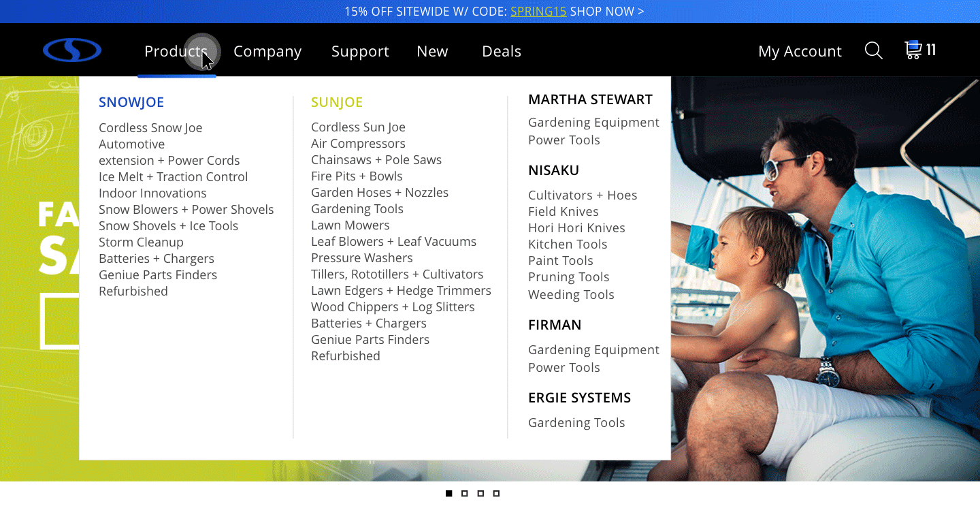This screenshot has width=980, height=523.
Task: Open Martha Stewart Gardening Equipment
Action: pyautogui.click(x=593, y=123)
